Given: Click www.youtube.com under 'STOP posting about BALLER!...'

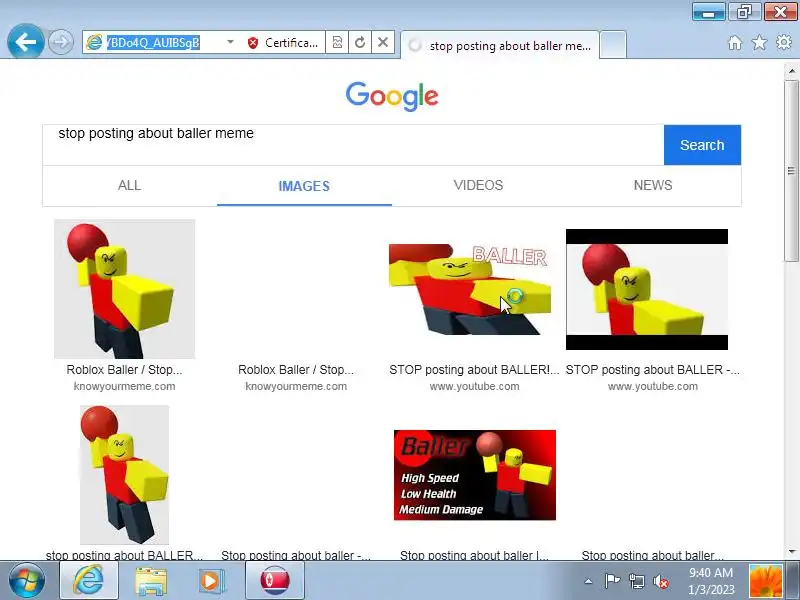Looking at the screenshot, I should tap(474, 386).
